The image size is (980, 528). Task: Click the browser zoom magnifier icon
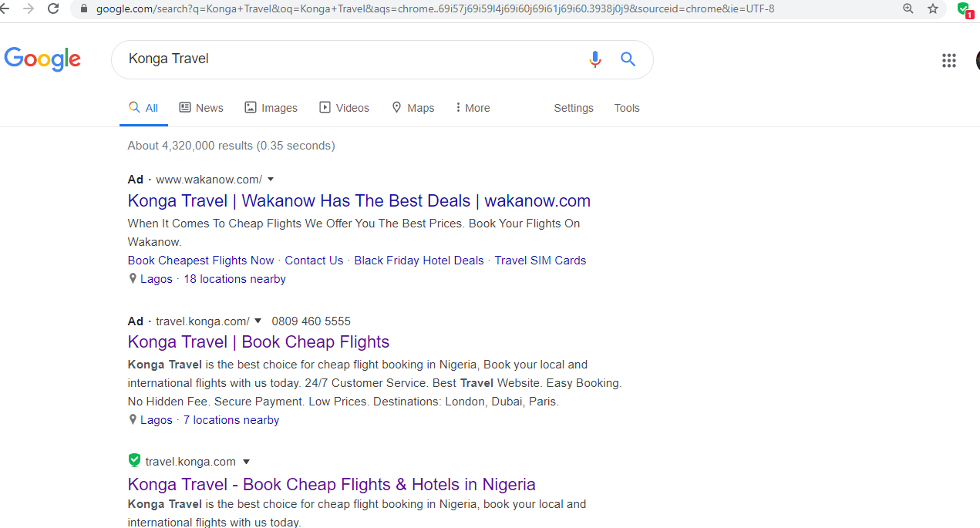(908, 8)
